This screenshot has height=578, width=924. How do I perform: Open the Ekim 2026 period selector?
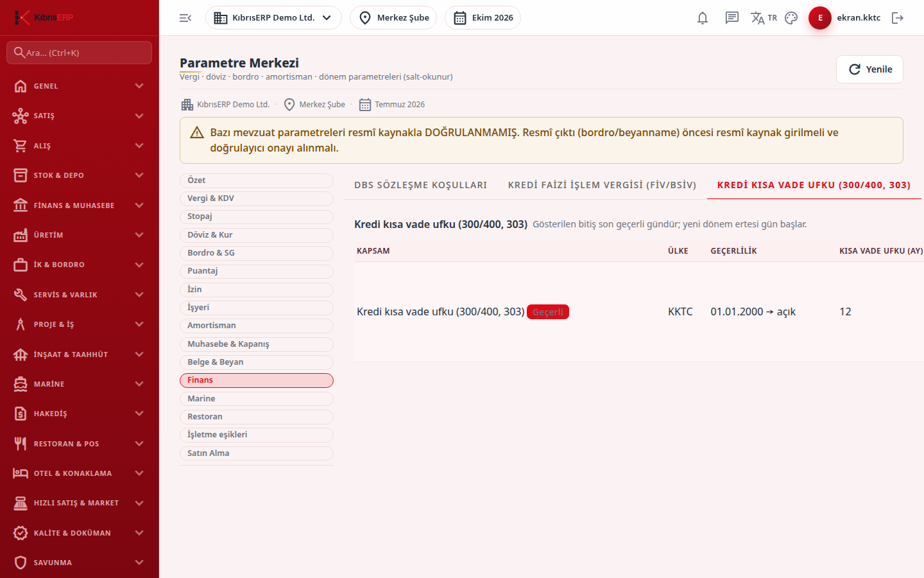(483, 18)
